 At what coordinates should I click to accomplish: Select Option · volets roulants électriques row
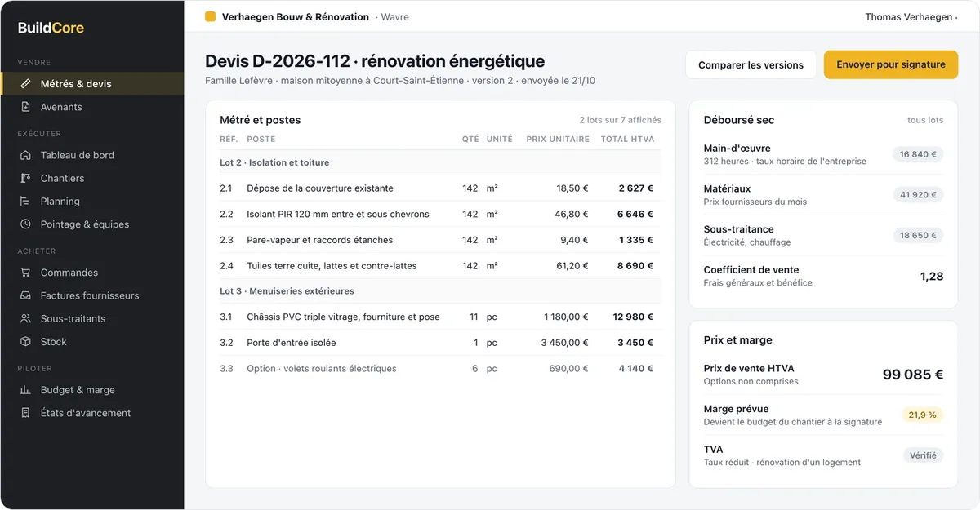tap(440, 369)
